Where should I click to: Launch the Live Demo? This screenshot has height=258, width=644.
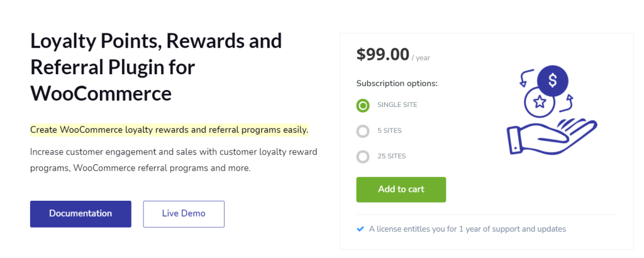(x=184, y=214)
